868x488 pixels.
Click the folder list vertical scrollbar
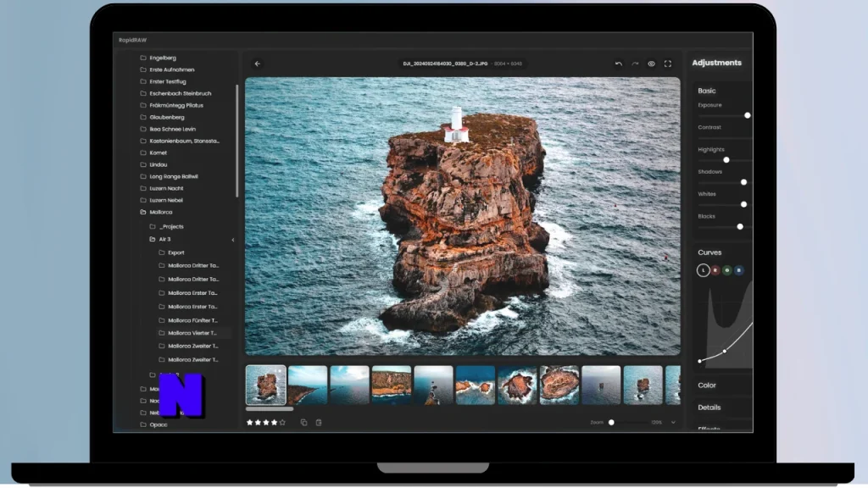pos(237,141)
